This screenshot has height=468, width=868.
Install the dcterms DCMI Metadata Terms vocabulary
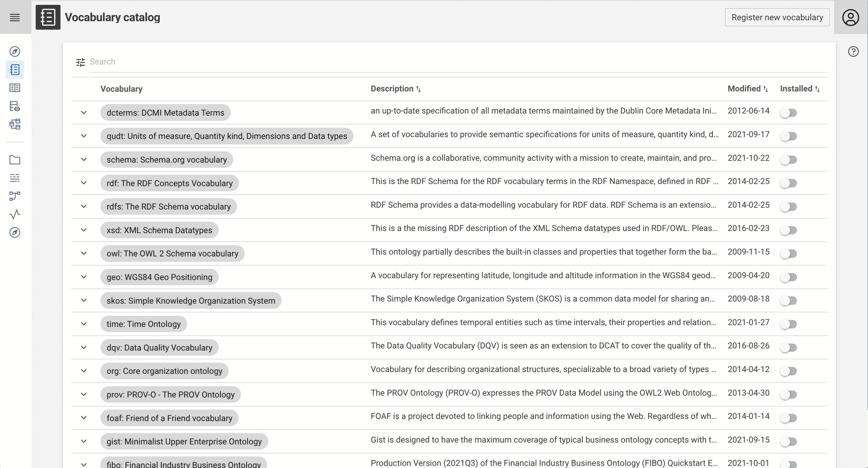[x=789, y=113]
